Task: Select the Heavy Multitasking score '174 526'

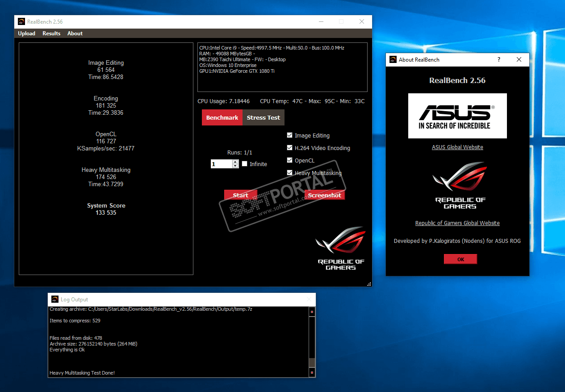Action: (106, 177)
